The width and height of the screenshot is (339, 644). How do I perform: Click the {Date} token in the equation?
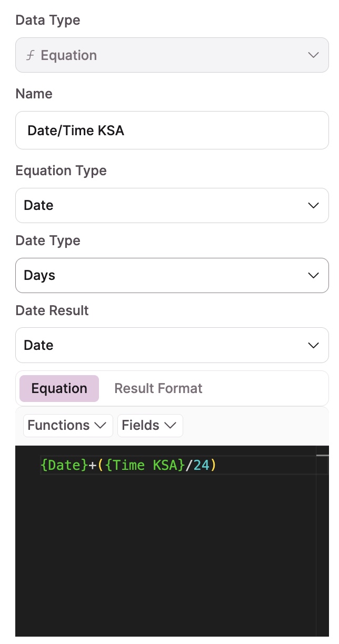click(x=64, y=466)
